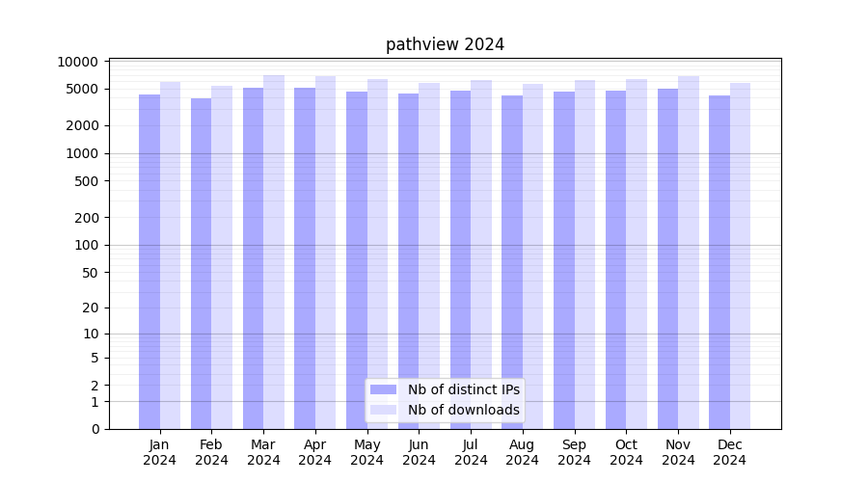Viewport: 868px width, 482px height.
Task: Select the 'Nb of distinct IPs' legend label
Action: 464,389
